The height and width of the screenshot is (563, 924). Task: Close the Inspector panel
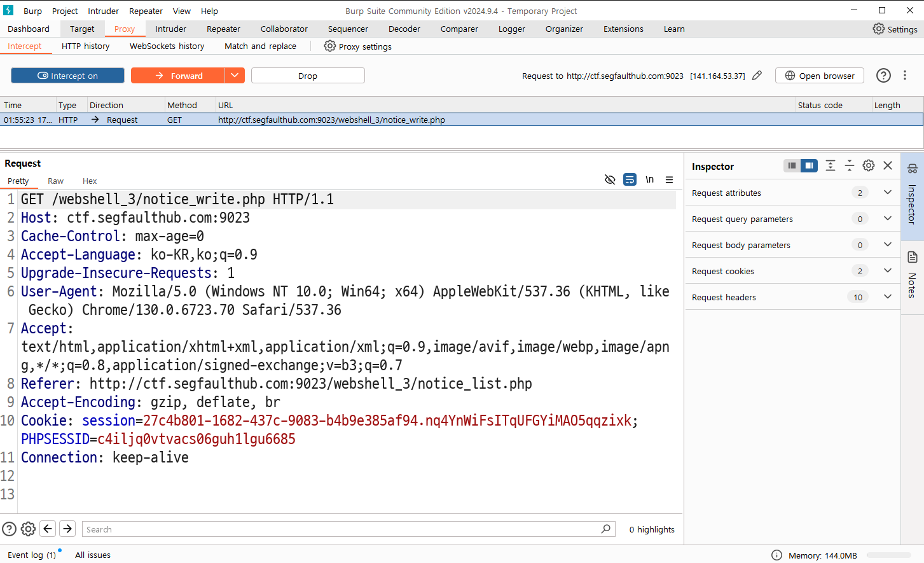888,165
